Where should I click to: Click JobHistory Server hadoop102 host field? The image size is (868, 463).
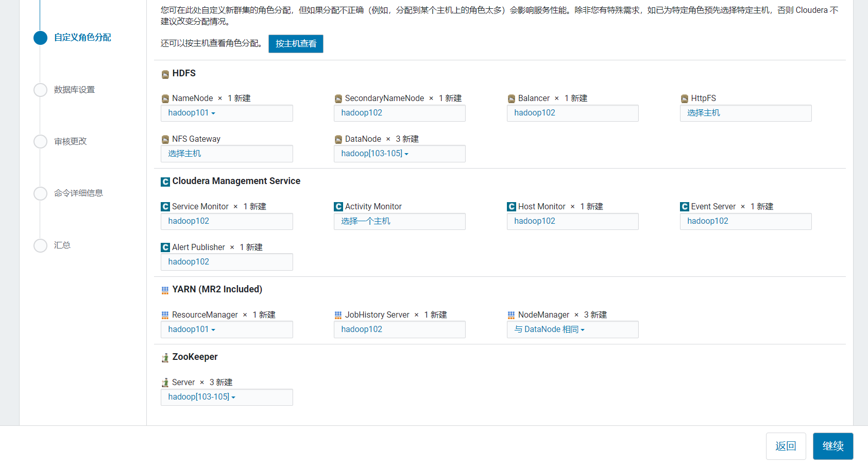click(x=400, y=329)
